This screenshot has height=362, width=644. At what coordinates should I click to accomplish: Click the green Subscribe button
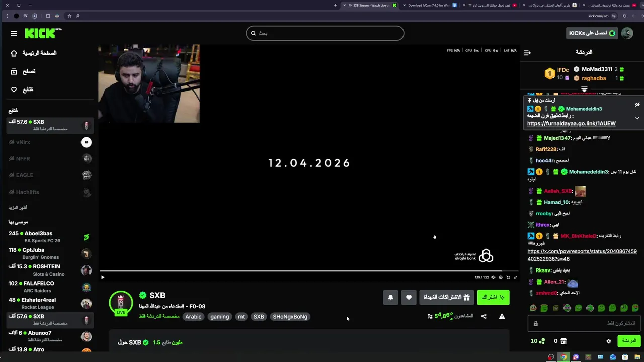click(493, 297)
